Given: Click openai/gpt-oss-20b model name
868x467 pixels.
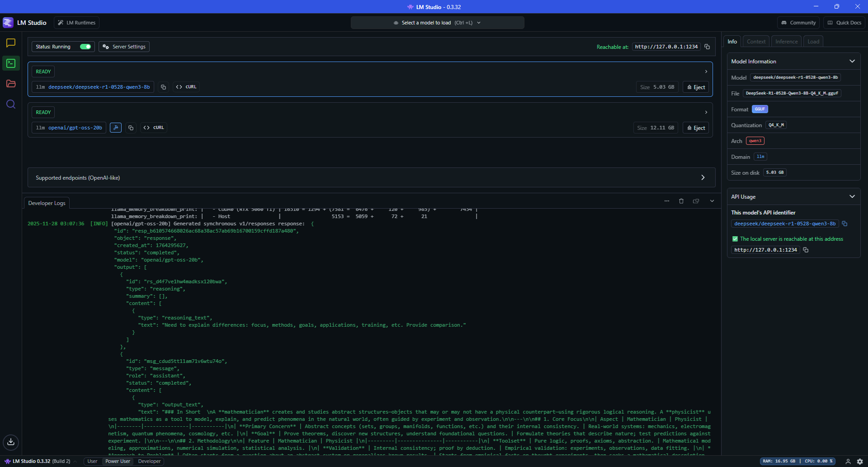Looking at the screenshot, I should point(75,128).
